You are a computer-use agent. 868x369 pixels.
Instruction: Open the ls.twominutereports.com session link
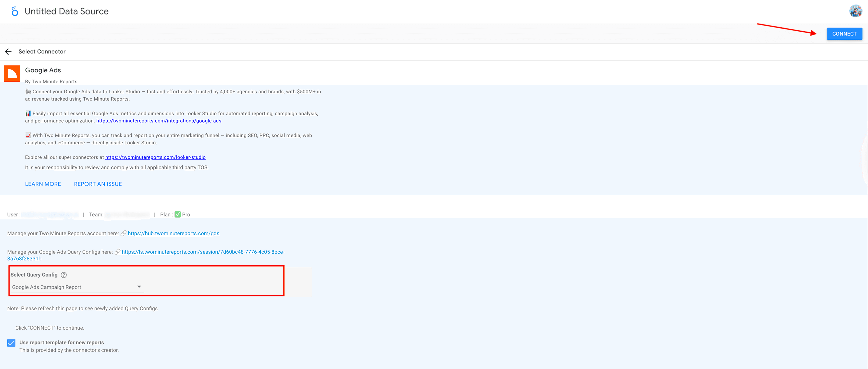tap(203, 252)
